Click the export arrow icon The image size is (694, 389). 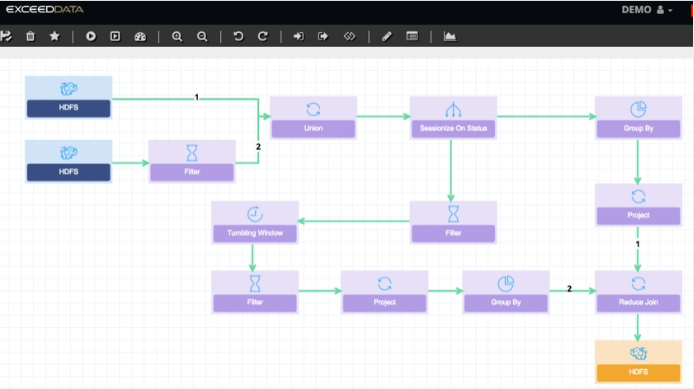[x=323, y=36]
